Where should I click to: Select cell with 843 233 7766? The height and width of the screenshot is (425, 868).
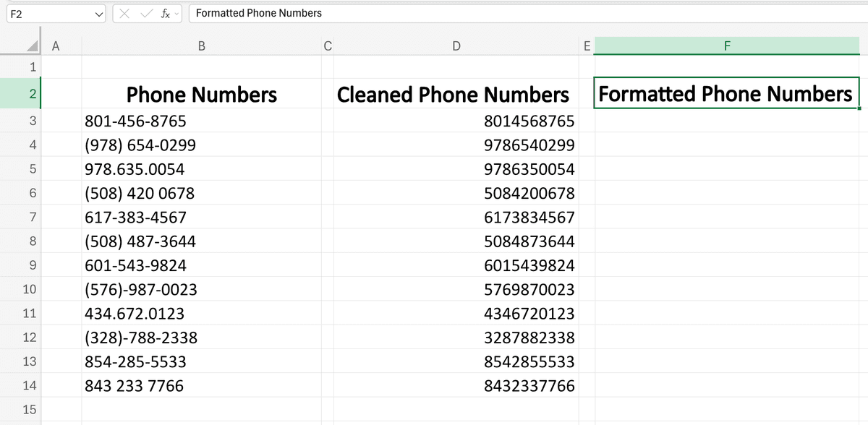[x=201, y=386]
